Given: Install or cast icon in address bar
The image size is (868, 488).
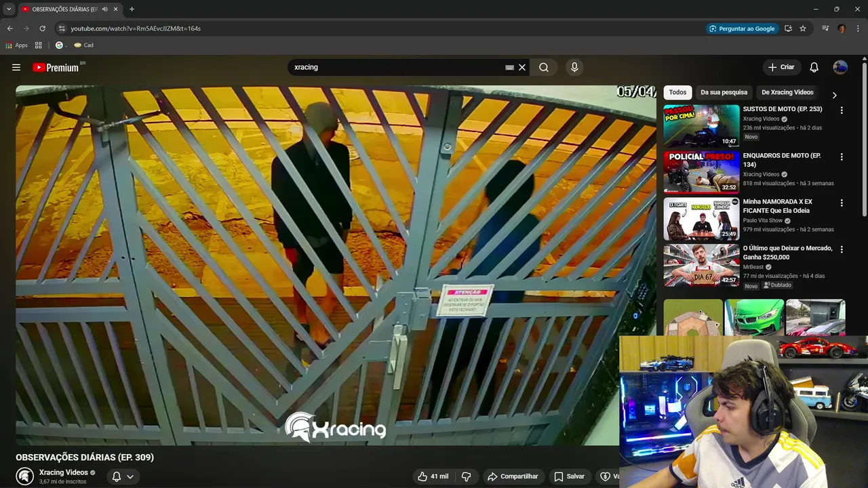Looking at the screenshot, I should (788, 28).
